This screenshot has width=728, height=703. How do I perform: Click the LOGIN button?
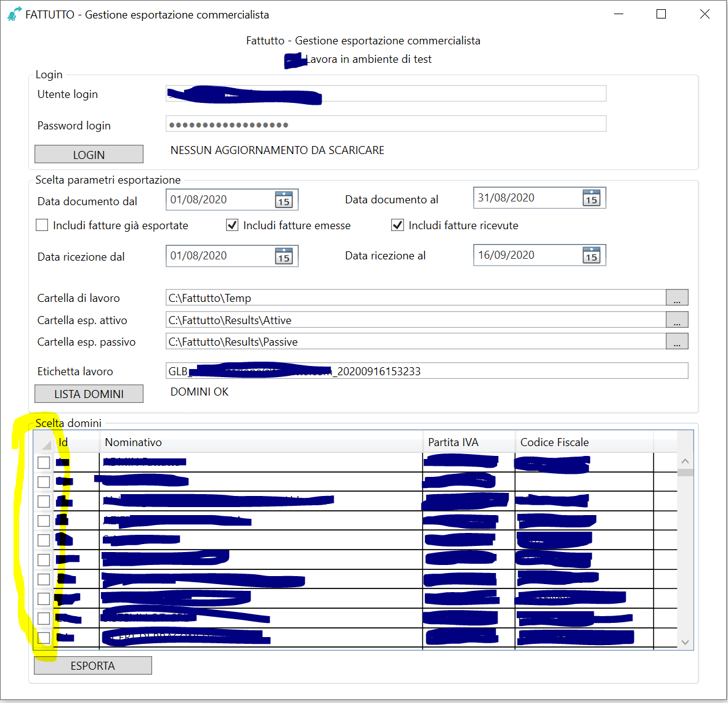coord(89,154)
